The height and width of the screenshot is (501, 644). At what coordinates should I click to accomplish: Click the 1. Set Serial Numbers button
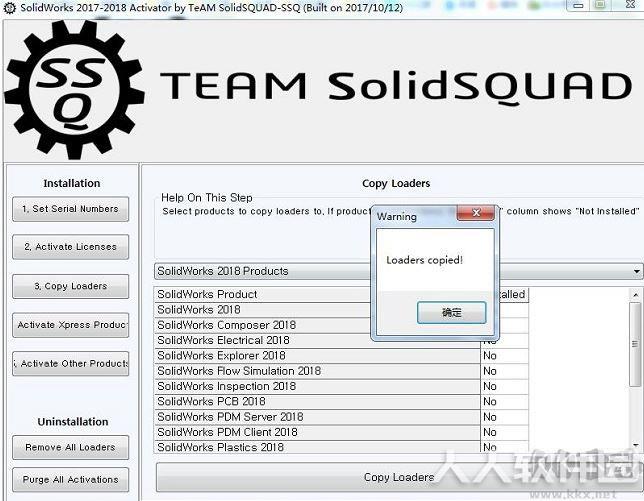(x=70, y=209)
